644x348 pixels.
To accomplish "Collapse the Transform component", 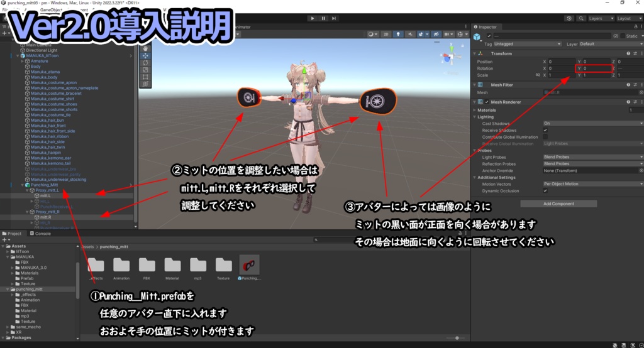I will [475, 54].
